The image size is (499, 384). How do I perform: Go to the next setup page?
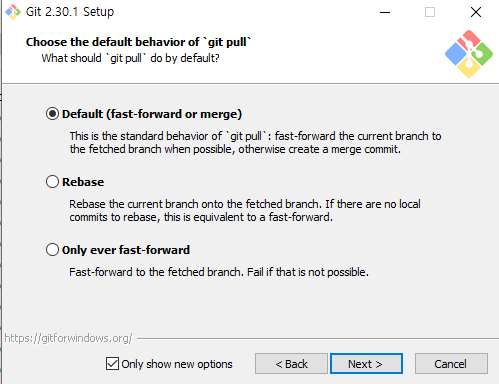[x=366, y=364]
